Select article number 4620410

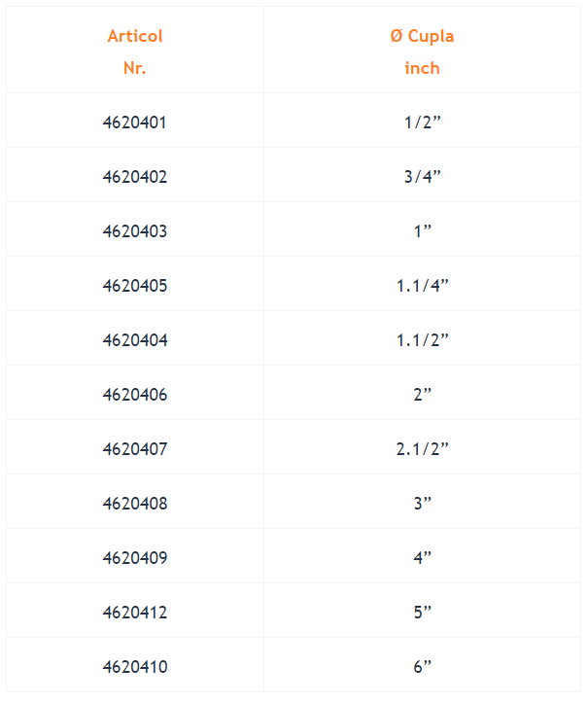135,667
